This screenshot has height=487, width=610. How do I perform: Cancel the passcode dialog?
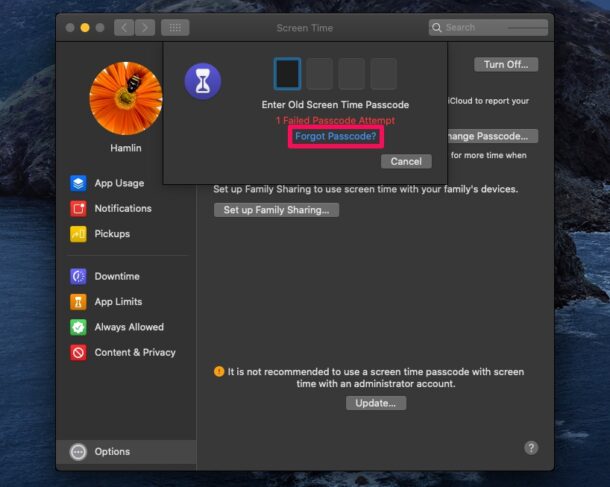pyautogui.click(x=406, y=161)
